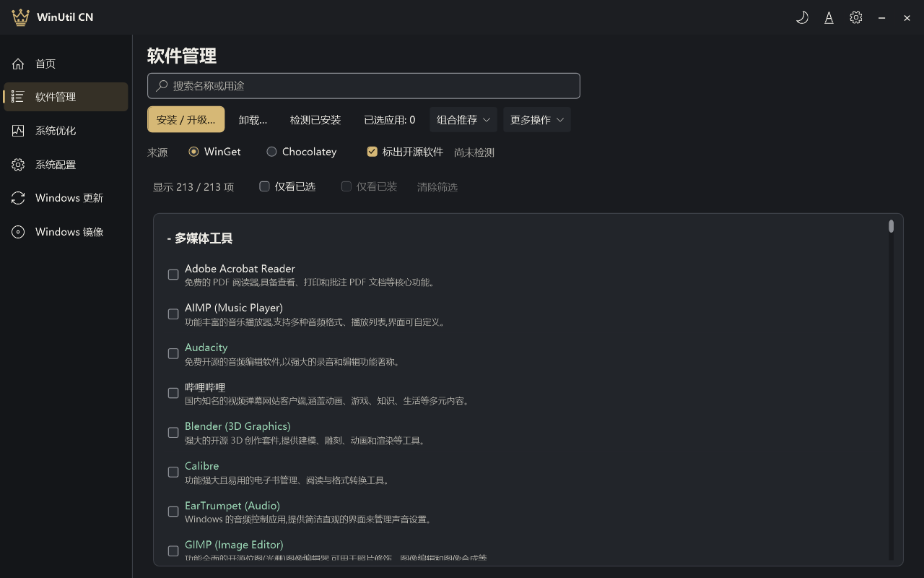
Task: Expand 更多操作 dropdown
Action: [537, 120]
